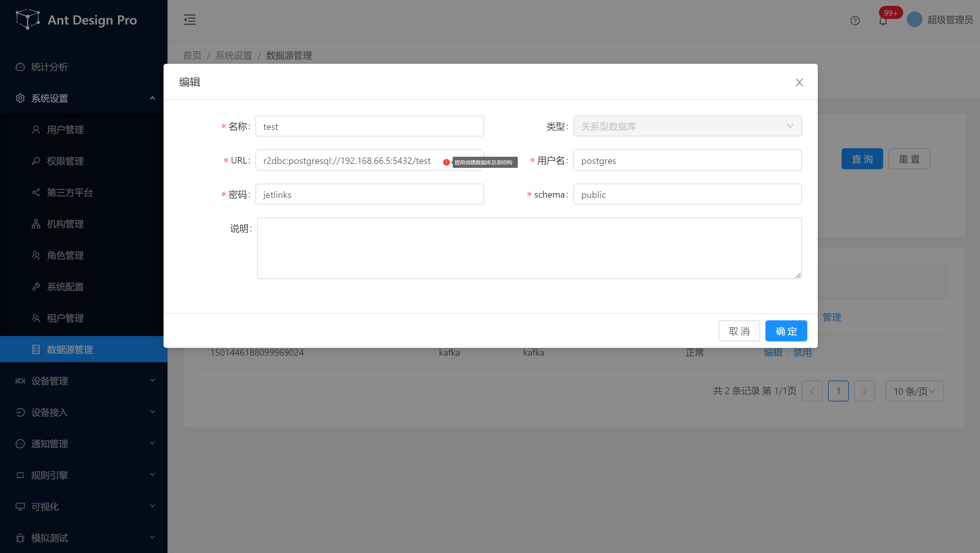
Task: Collapse the 系统设置 submenu arrow
Action: pos(152,98)
